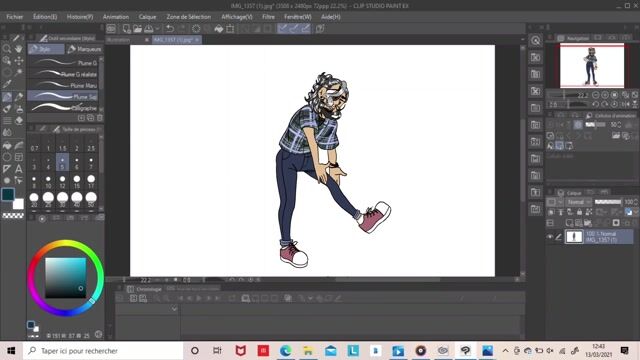Zoom in with Navigator plus button
640x360 pixels.
pos(605,95)
